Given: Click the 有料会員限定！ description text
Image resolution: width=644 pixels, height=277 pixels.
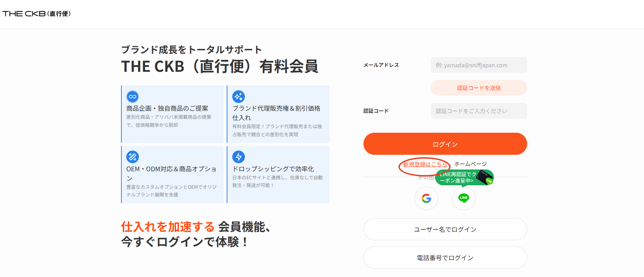Looking at the screenshot, I should (277, 130).
